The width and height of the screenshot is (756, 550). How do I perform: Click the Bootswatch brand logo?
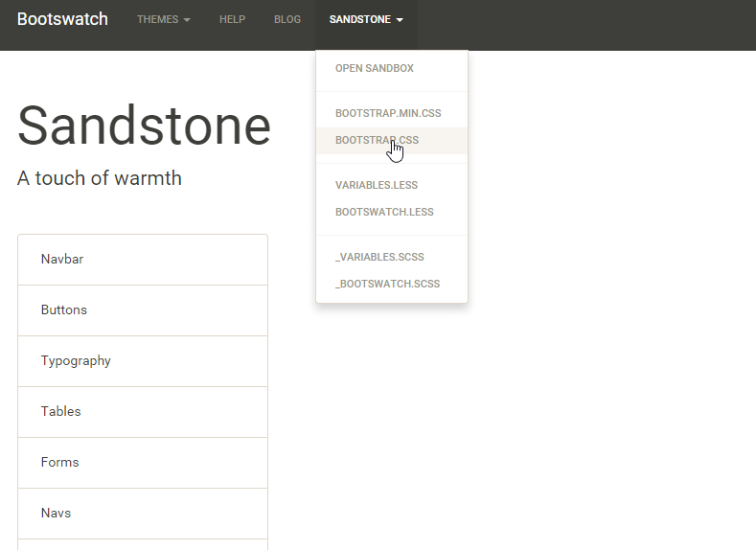pyautogui.click(x=62, y=19)
